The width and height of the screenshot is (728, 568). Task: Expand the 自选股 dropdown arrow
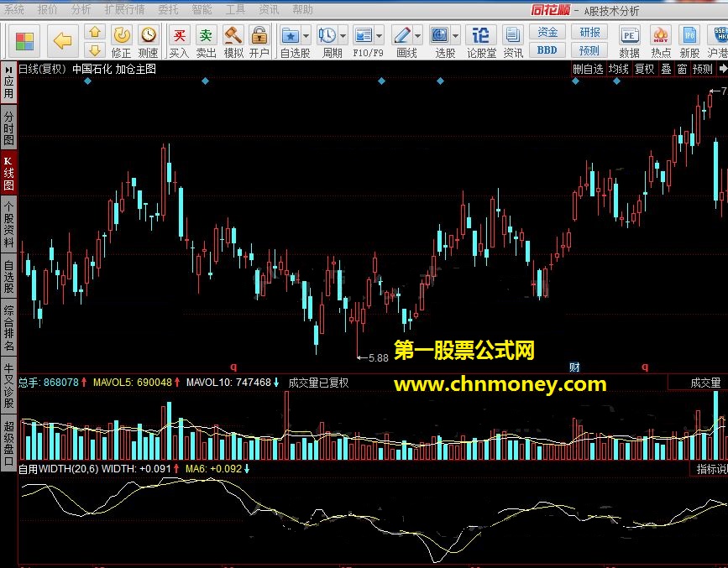(x=306, y=35)
